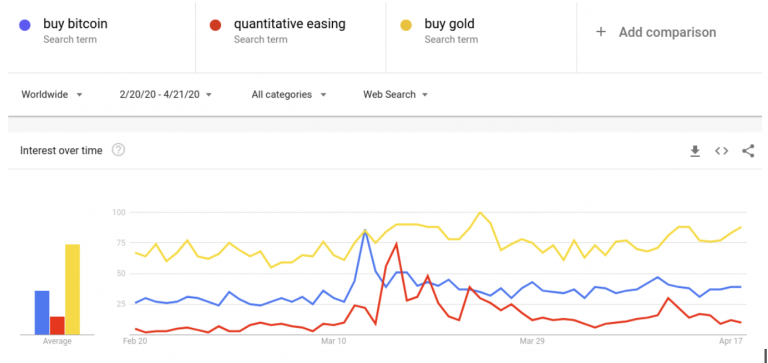Image resolution: width=768 pixels, height=363 pixels.
Task: Click the blue average bar
Action: pos(42,313)
